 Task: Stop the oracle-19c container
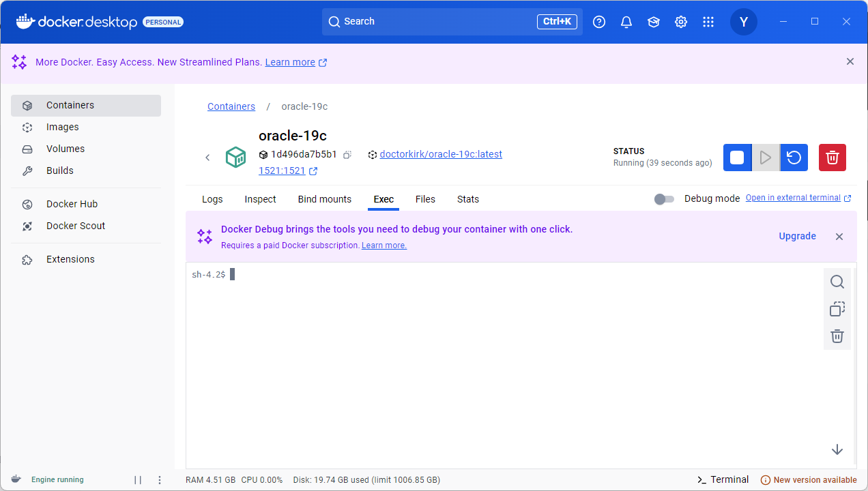[x=737, y=158]
